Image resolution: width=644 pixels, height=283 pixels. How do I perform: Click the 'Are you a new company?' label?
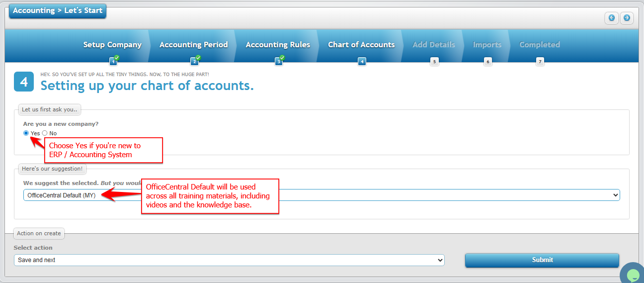tap(61, 124)
